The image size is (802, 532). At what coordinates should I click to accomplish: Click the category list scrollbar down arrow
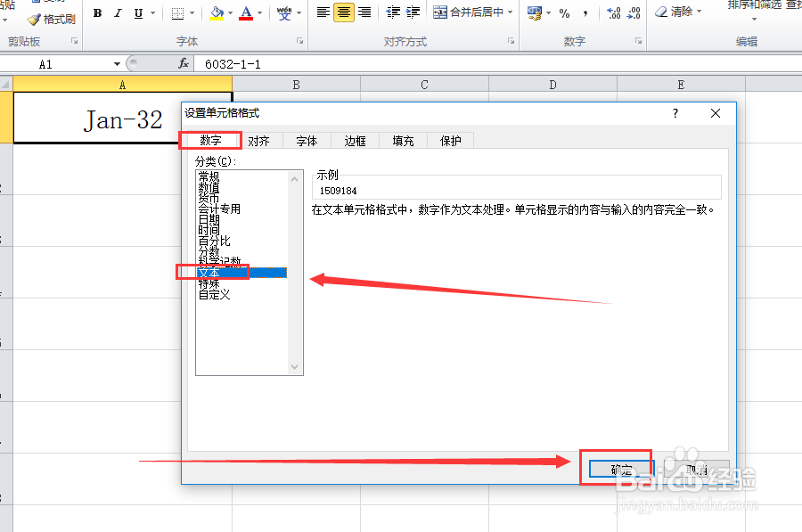[x=294, y=366]
